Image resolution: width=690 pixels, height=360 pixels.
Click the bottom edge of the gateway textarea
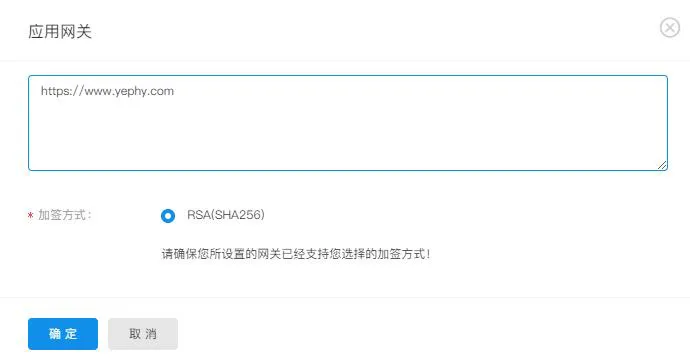point(348,170)
